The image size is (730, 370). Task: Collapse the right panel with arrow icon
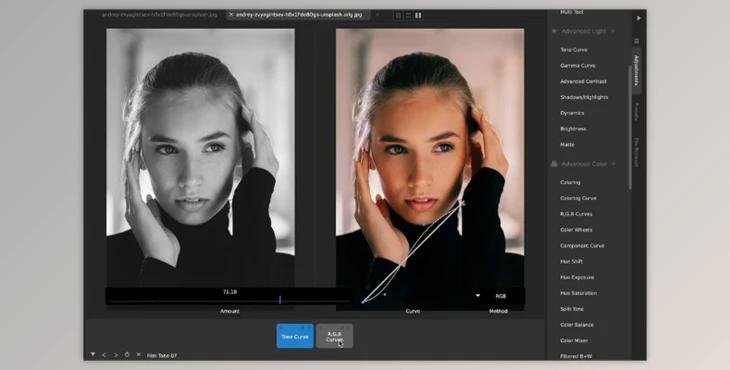(x=639, y=18)
